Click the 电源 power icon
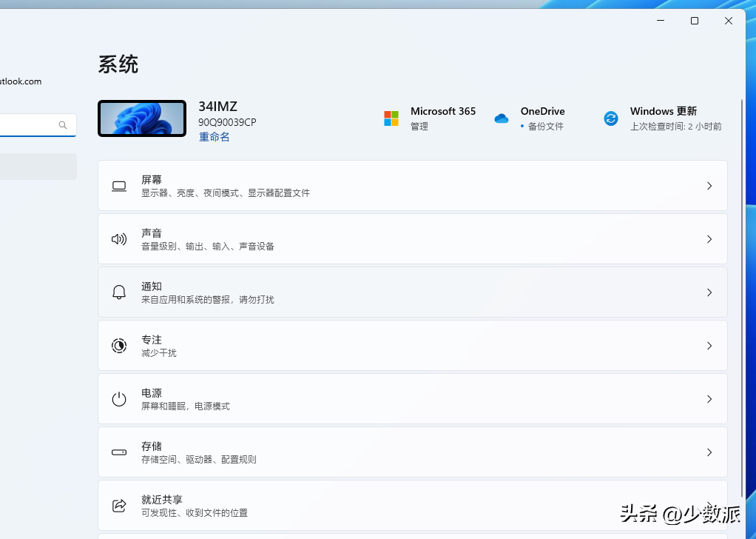Image resolution: width=756 pixels, height=539 pixels. (x=119, y=399)
